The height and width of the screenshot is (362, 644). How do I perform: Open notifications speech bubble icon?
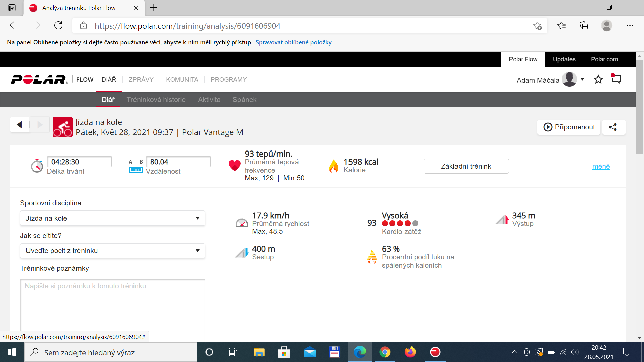[616, 79]
